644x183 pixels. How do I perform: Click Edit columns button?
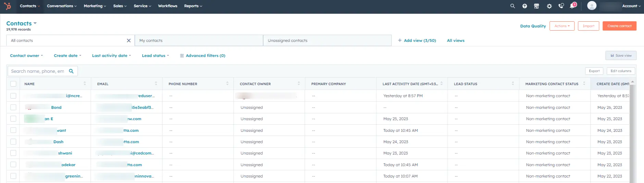pyautogui.click(x=621, y=71)
